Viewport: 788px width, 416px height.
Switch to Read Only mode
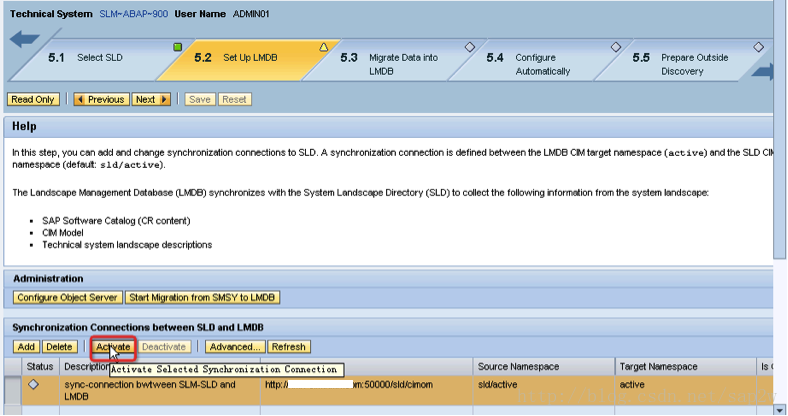pyautogui.click(x=33, y=99)
